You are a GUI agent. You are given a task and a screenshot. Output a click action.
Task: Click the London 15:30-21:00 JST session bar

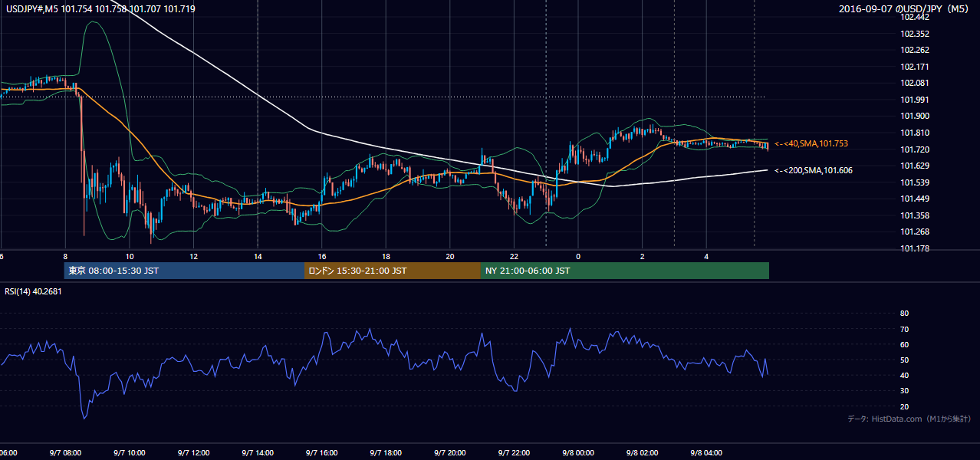[393, 271]
